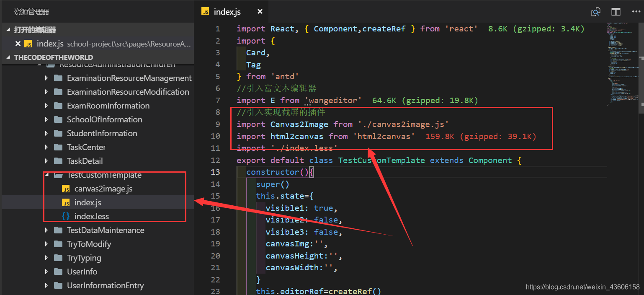
Task: Select the UserInfo folder icon
Action: click(x=58, y=272)
